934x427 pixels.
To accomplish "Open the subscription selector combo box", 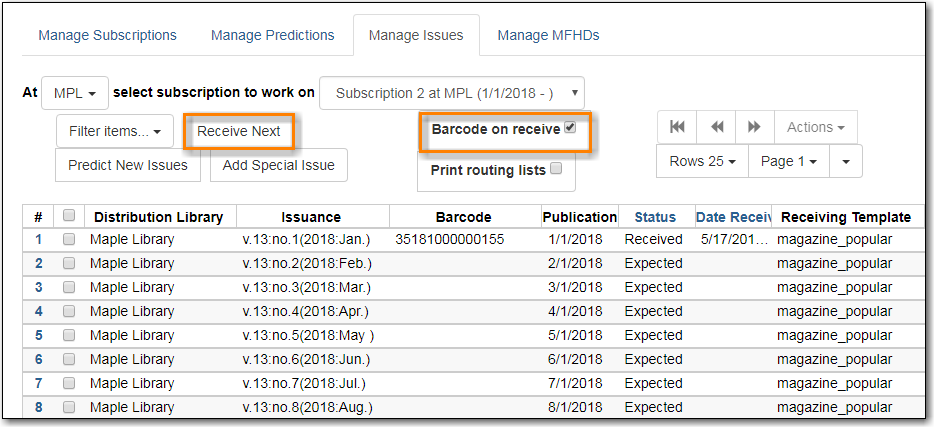I will click(x=452, y=93).
